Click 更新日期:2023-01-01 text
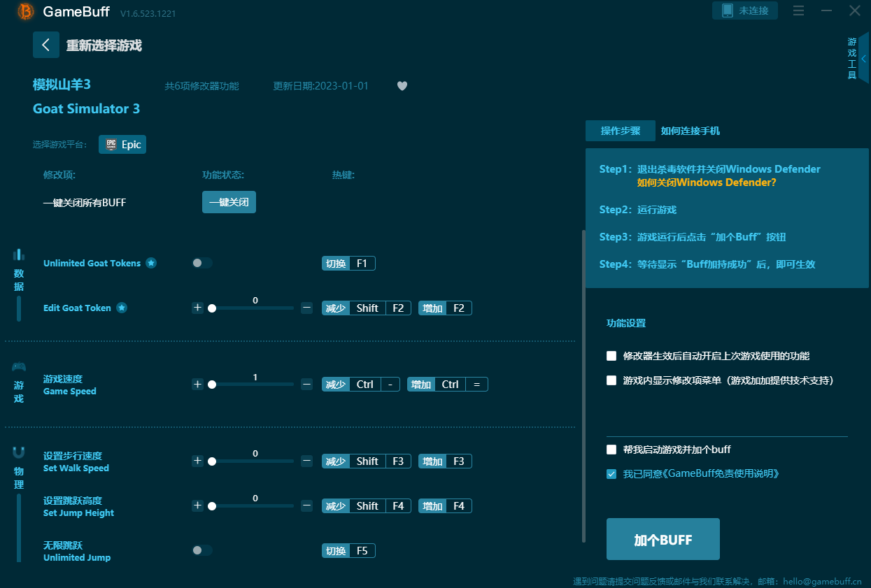This screenshot has height=588, width=871. pyautogui.click(x=320, y=86)
